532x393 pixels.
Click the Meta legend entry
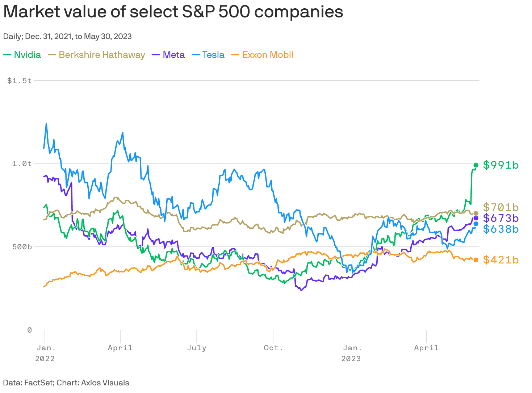[174, 55]
